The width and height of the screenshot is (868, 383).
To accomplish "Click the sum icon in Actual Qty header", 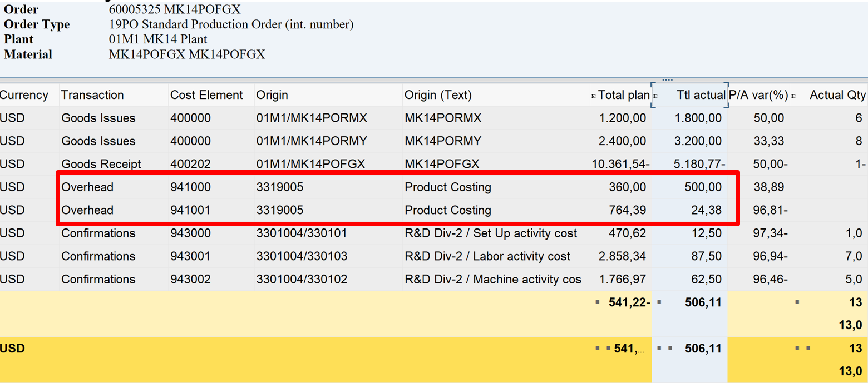I will [x=793, y=96].
